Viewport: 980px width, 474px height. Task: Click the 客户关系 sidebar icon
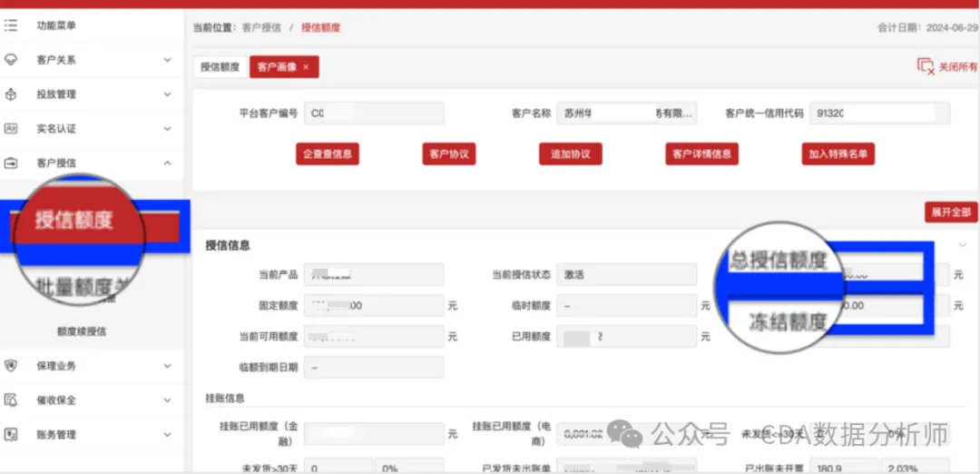tap(12, 60)
